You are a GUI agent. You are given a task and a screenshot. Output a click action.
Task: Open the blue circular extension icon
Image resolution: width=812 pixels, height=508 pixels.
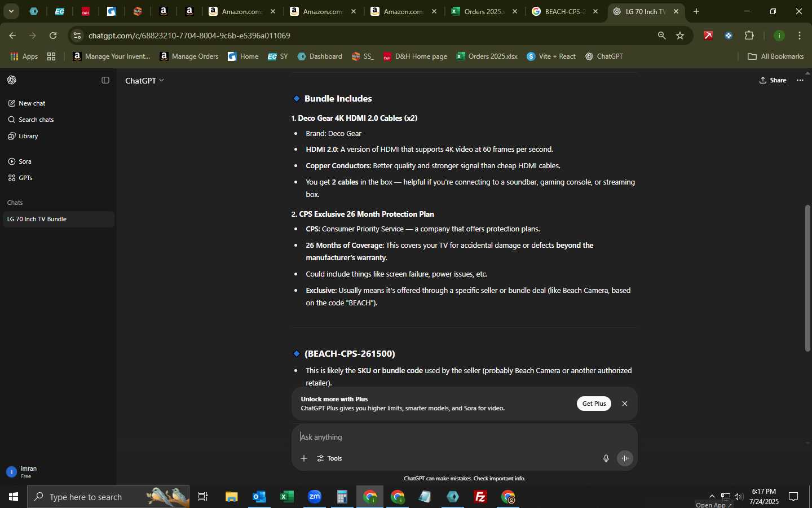[x=729, y=36]
